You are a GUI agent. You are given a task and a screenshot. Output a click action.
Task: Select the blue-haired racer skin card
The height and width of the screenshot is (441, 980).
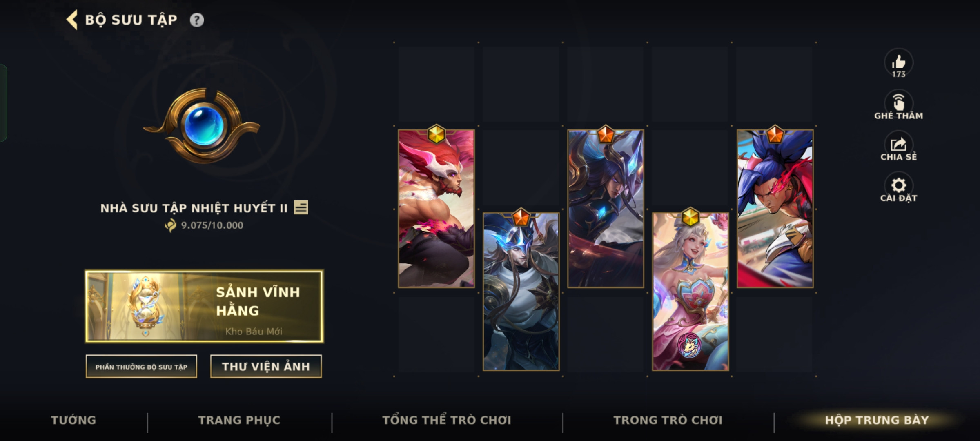pyautogui.click(x=775, y=209)
